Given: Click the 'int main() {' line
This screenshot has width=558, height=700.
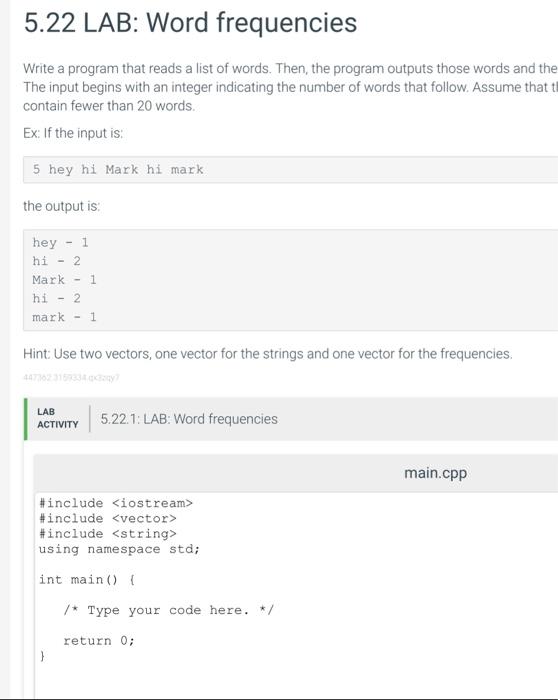Looking at the screenshot, I should (x=87, y=579).
